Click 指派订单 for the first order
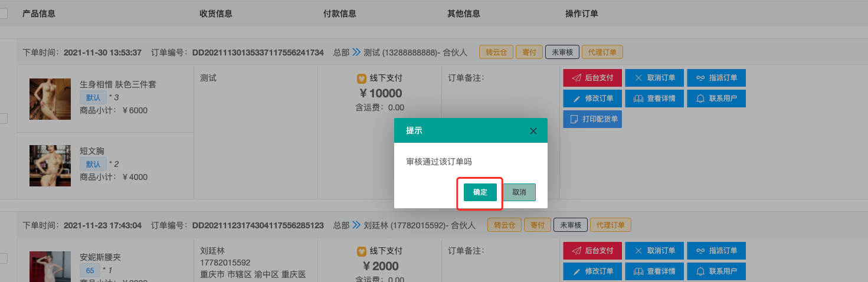 [x=716, y=78]
